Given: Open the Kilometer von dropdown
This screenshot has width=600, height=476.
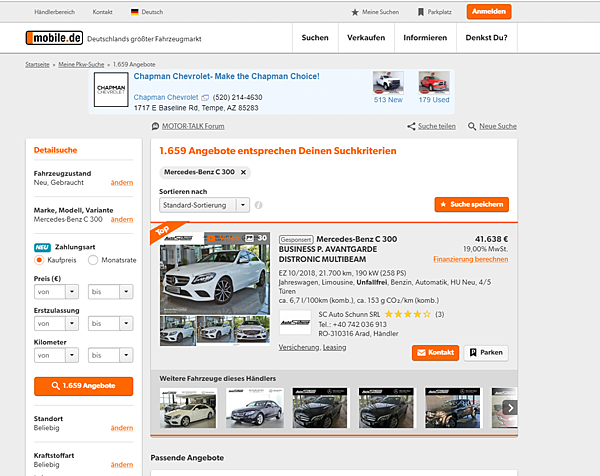Looking at the screenshot, I should coord(56,355).
